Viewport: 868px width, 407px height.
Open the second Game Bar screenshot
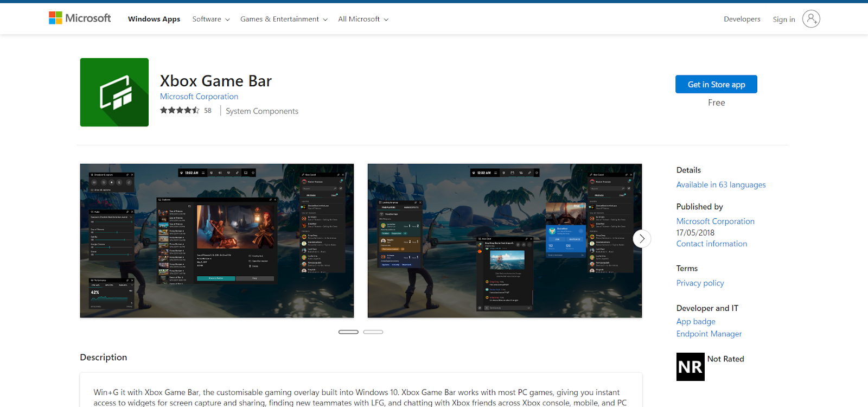coord(505,241)
